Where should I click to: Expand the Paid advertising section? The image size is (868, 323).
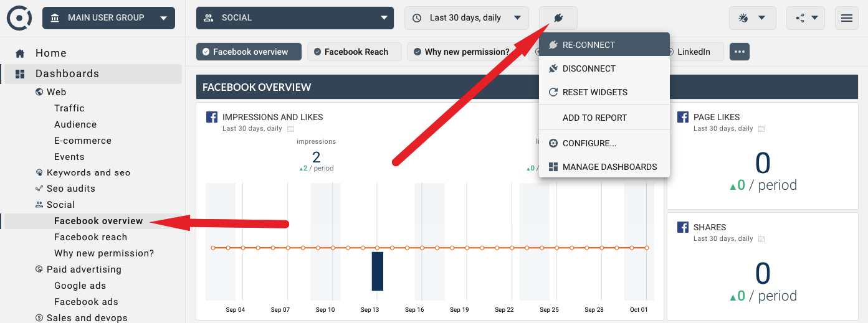(x=84, y=269)
